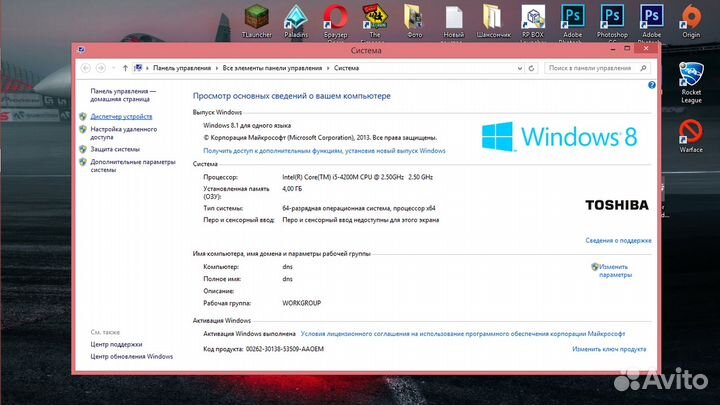Click Изменить ключ продукта
The height and width of the screenshot is (405, 720).
609,349
